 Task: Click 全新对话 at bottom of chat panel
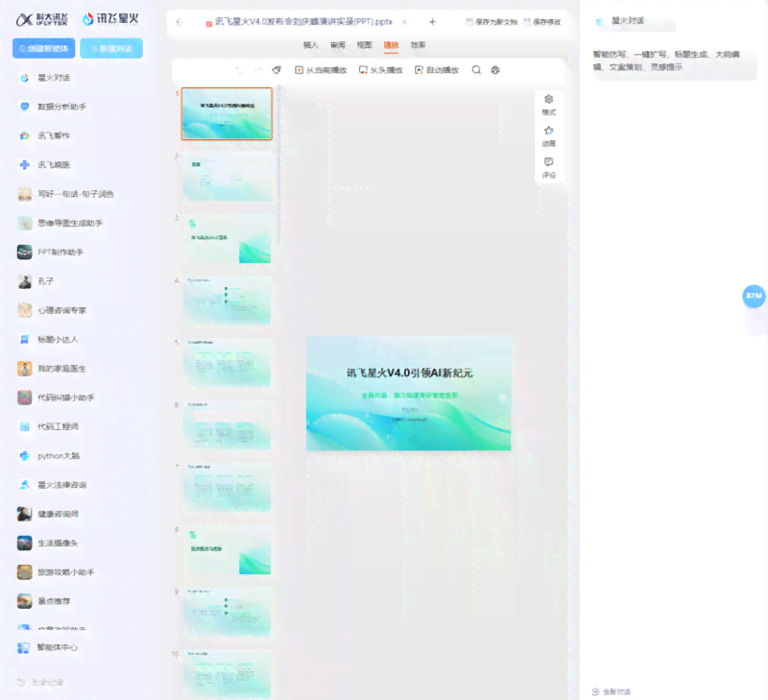[612, 691]
